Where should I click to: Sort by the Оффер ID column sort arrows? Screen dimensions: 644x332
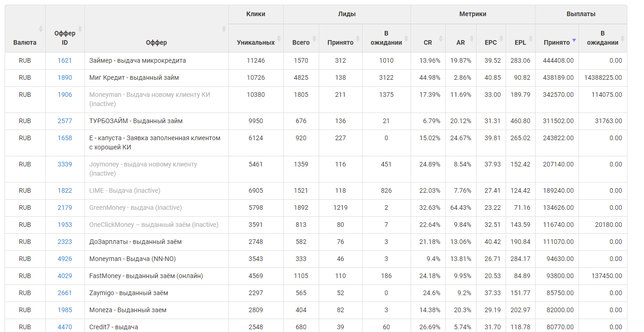[80, 29]
